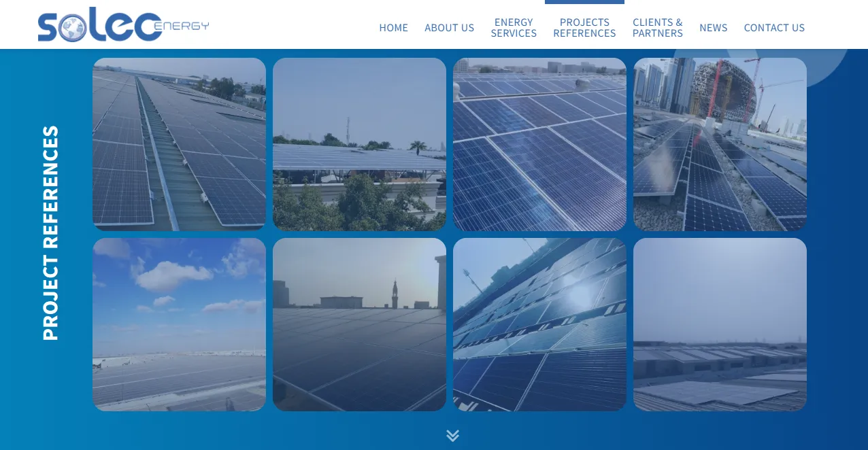View the project photo with Museum of Future
868x450 pixels.
pyautogui.click(x=720, y=143)
